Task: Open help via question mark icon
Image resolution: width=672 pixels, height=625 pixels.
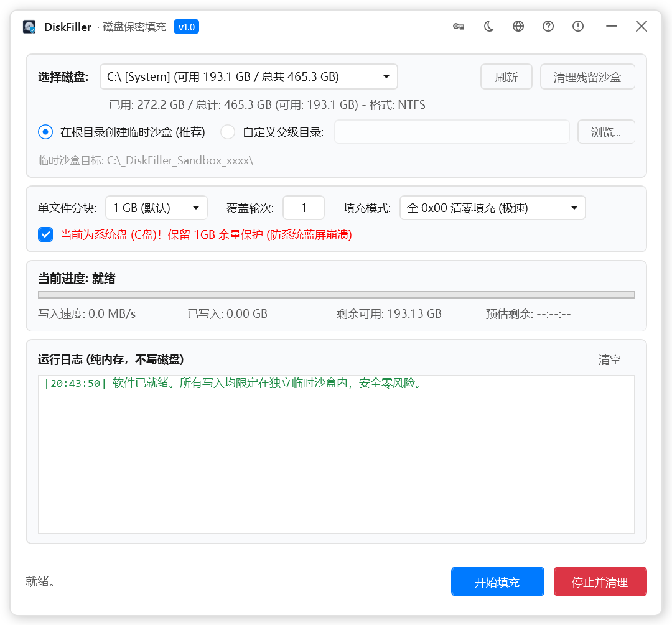Action: coord(548,27)
